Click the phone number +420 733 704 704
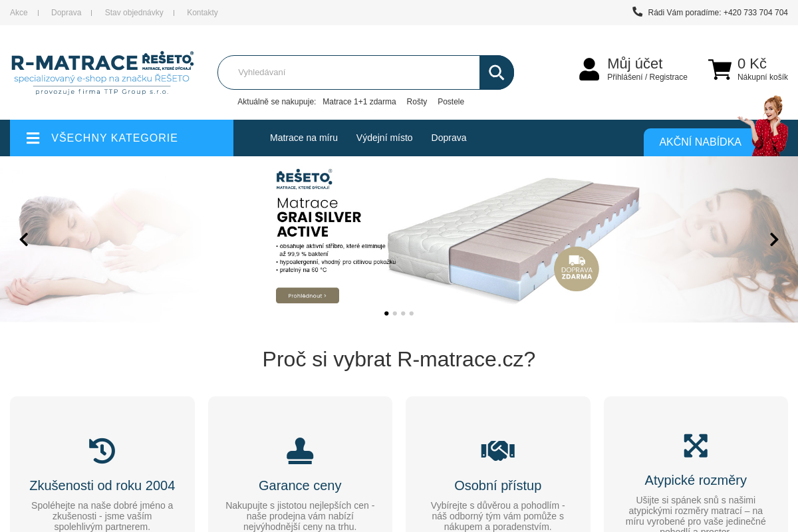Screen dimensions: 798x532 click(755, 13)
